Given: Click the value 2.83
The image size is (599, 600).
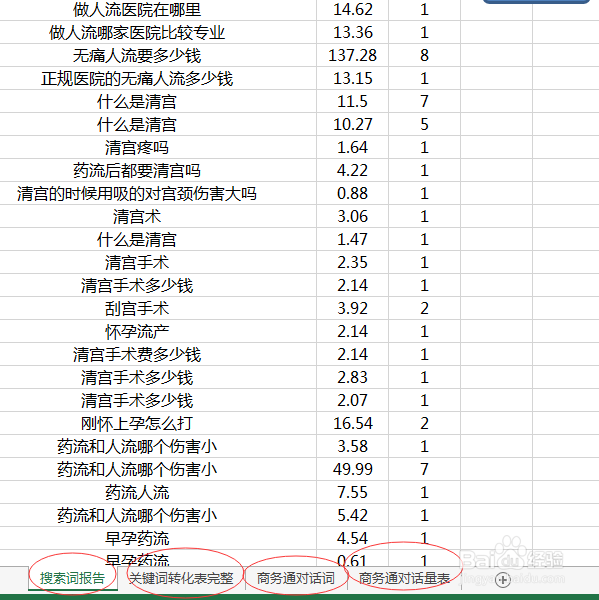Looking at the screenshot, I should (353, 377).
